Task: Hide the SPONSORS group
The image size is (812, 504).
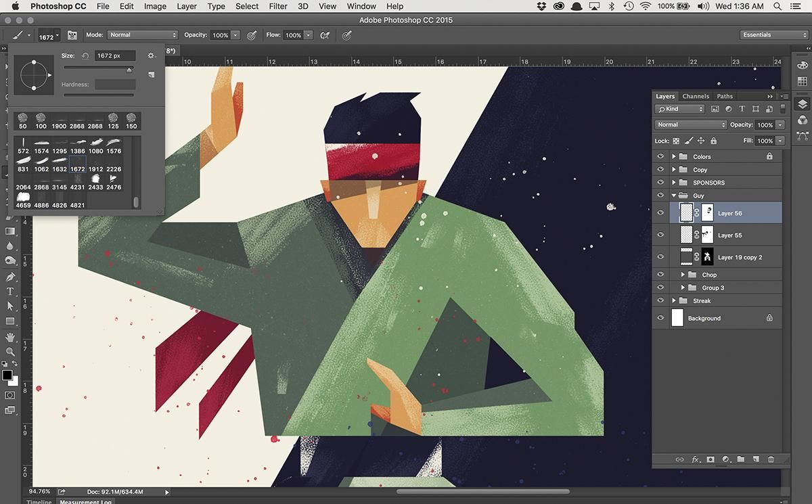Action: (x=661, y=183)
